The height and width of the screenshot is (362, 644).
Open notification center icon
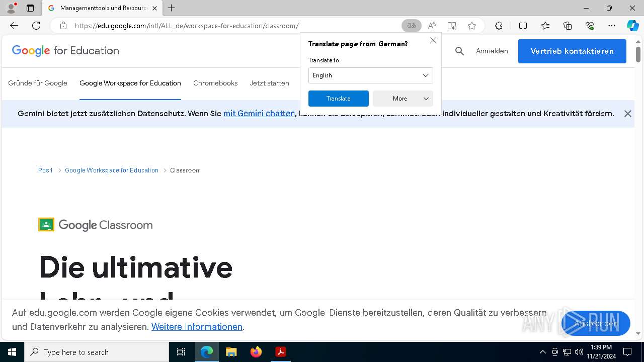627,352
